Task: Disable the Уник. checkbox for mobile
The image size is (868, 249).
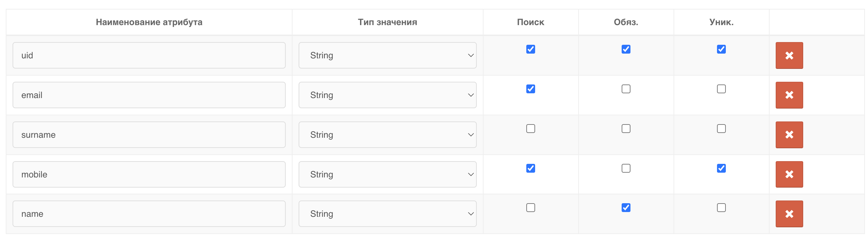Action: [x=721, y=168]
